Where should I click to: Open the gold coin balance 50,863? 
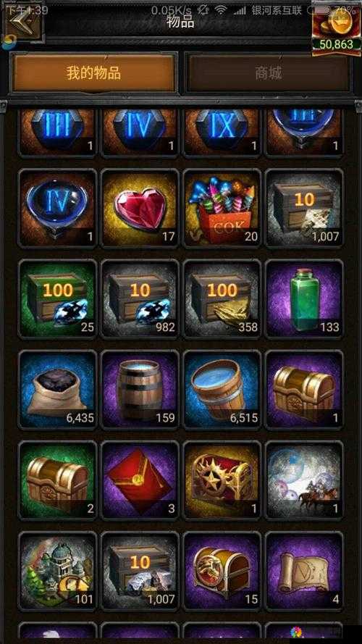336,28
